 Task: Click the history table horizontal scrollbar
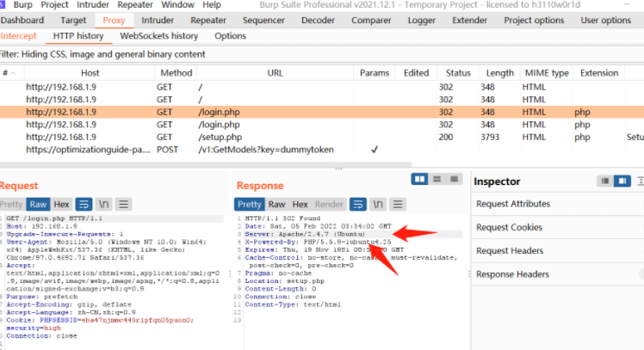[206, 164]
